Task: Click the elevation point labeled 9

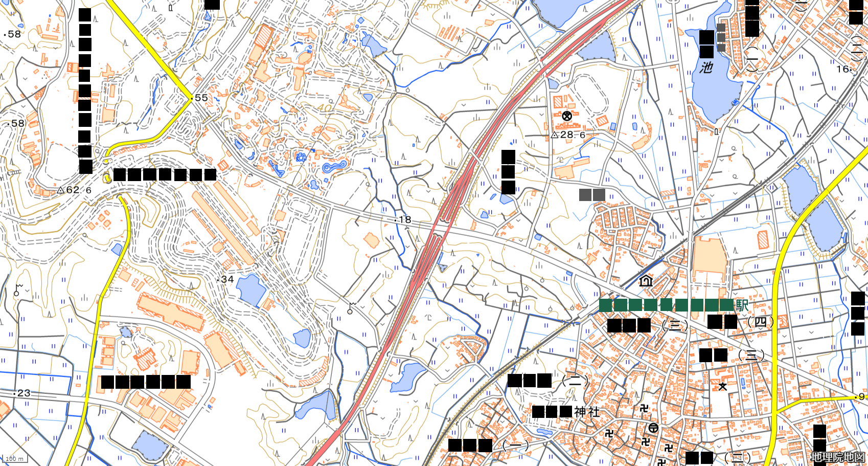Action: pos(856,397)
